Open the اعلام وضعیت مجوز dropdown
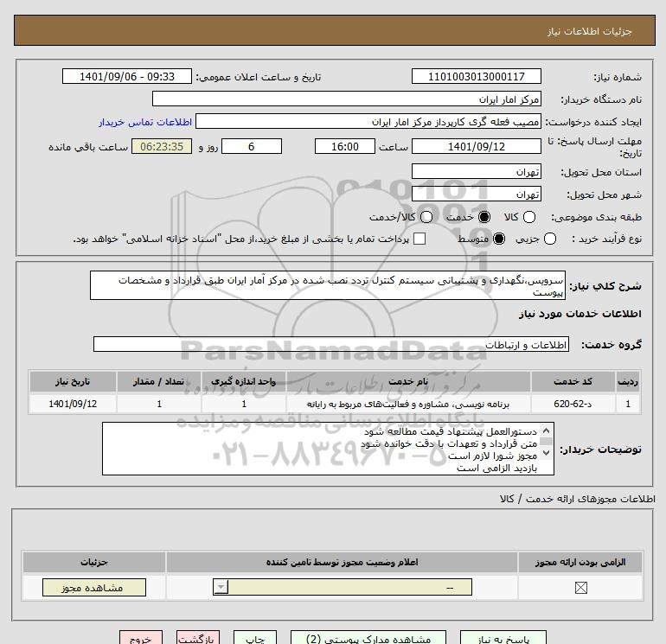Screen dimensions: 666x644 [343, 587]
